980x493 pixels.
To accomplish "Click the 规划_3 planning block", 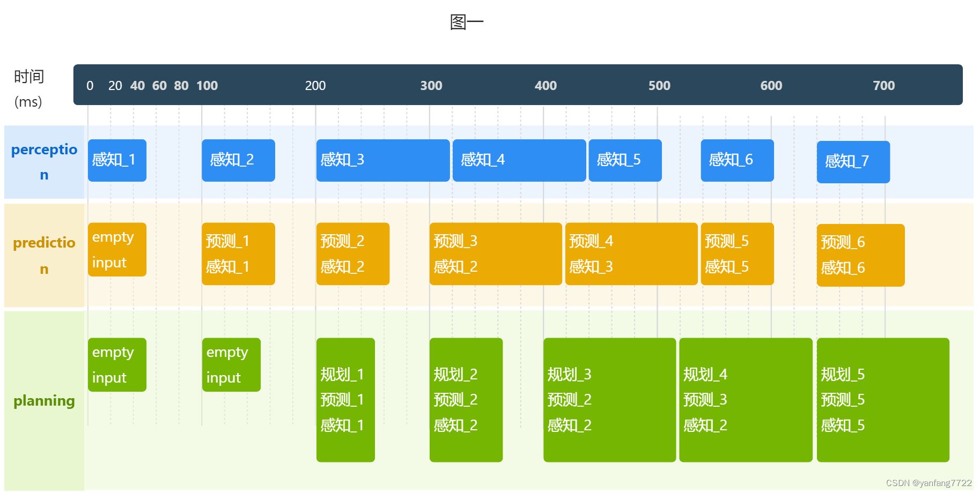I will pos(609,400).
